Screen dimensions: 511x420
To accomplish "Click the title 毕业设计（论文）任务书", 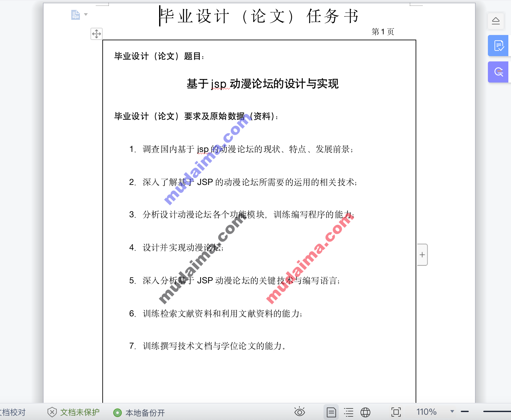I will pyautogui.click(x=259, y=16).
